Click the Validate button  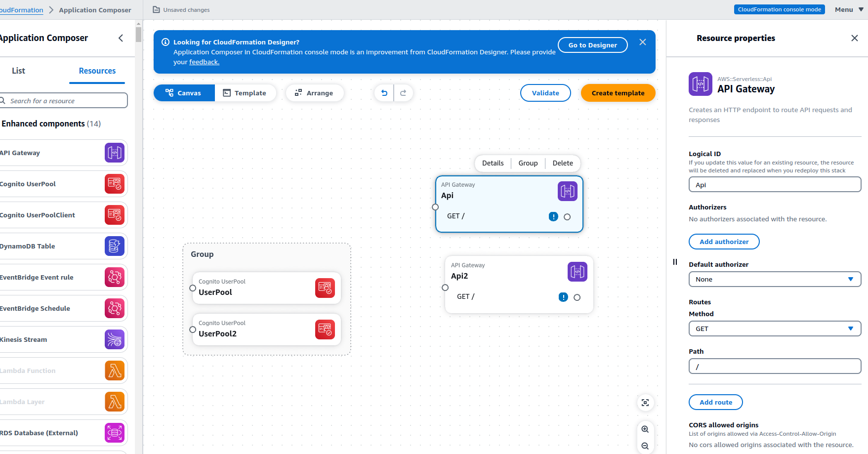pyautogui.click(x=545, y=93)
